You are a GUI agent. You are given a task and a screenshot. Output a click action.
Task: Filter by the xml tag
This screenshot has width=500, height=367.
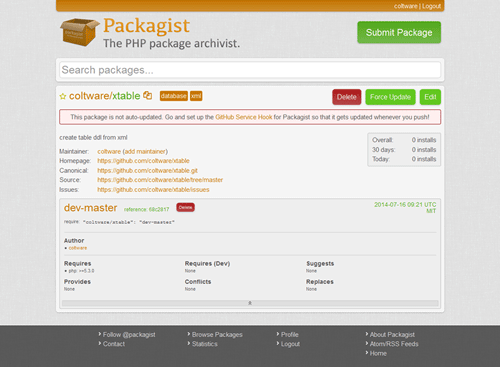(x=196, y=96)
